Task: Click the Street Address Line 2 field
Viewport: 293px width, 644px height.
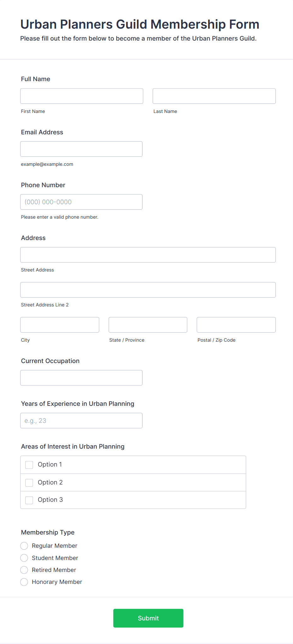Action: click(x=147, y=290)
